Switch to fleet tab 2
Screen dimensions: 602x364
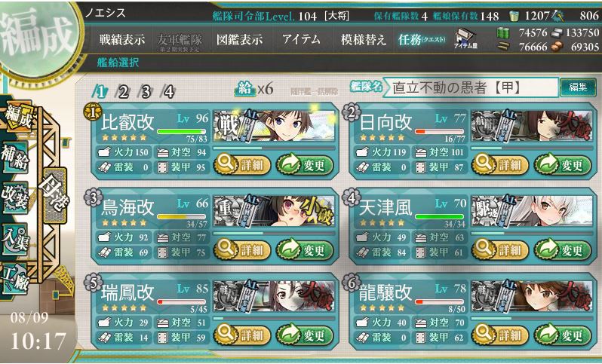[123, 92]
